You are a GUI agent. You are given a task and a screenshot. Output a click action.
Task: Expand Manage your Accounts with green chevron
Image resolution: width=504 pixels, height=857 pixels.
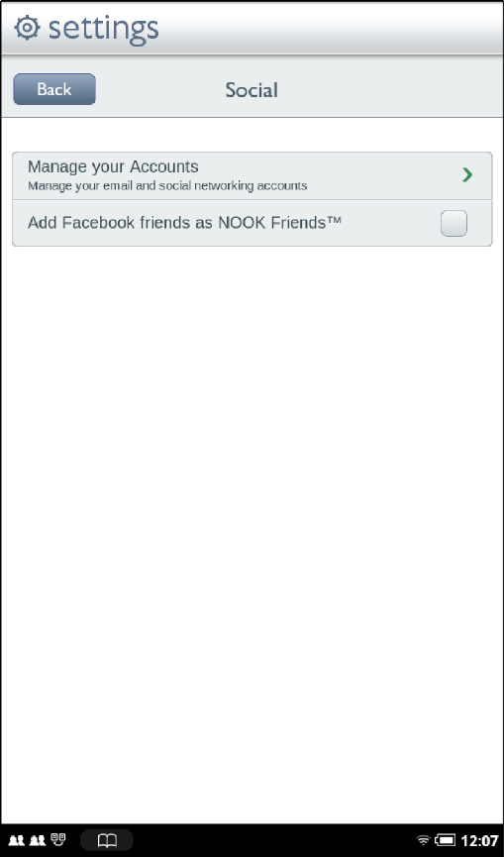[x=467, y=175]
